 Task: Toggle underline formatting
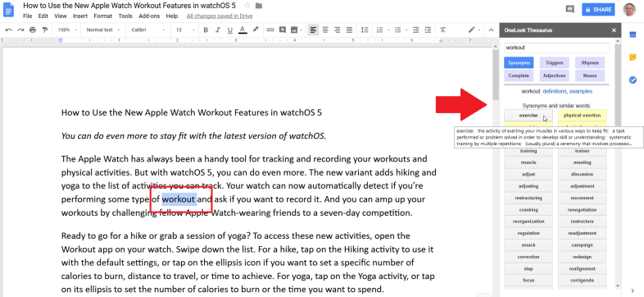230,30
